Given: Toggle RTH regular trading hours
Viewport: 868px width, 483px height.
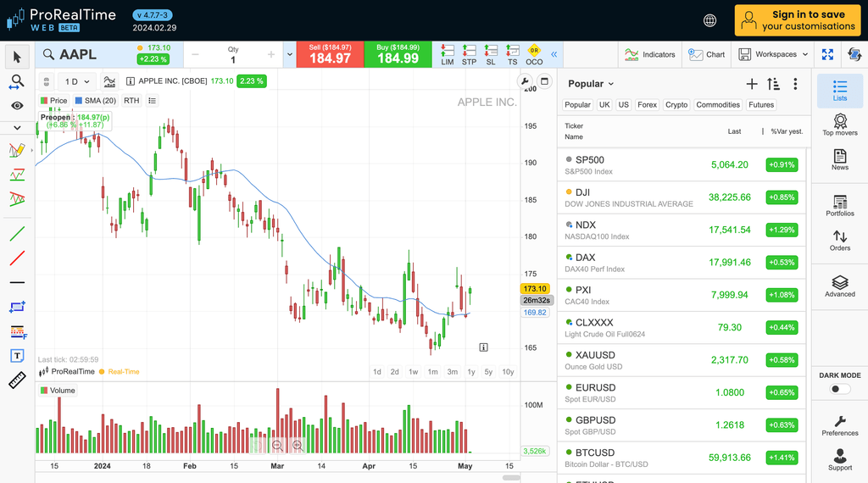Looking at the screenshot, I should 131,101.
